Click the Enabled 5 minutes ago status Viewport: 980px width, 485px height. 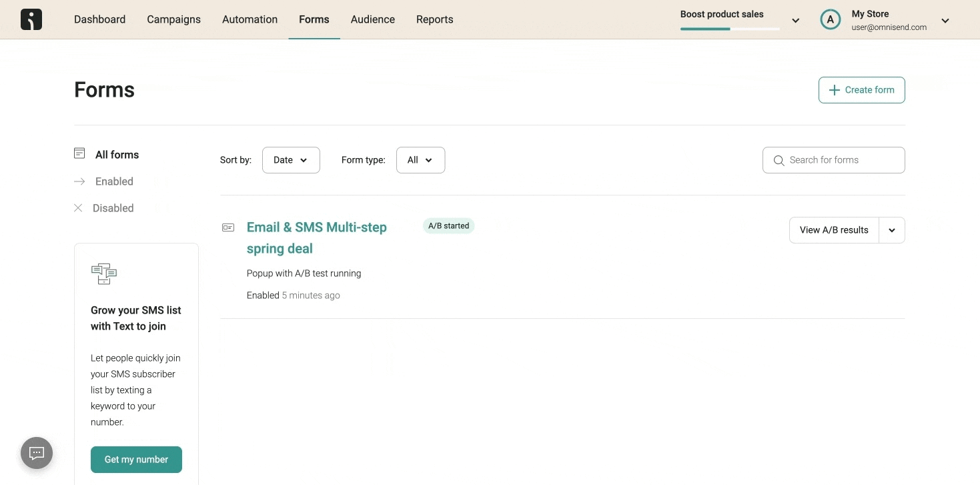click(293, 296)
